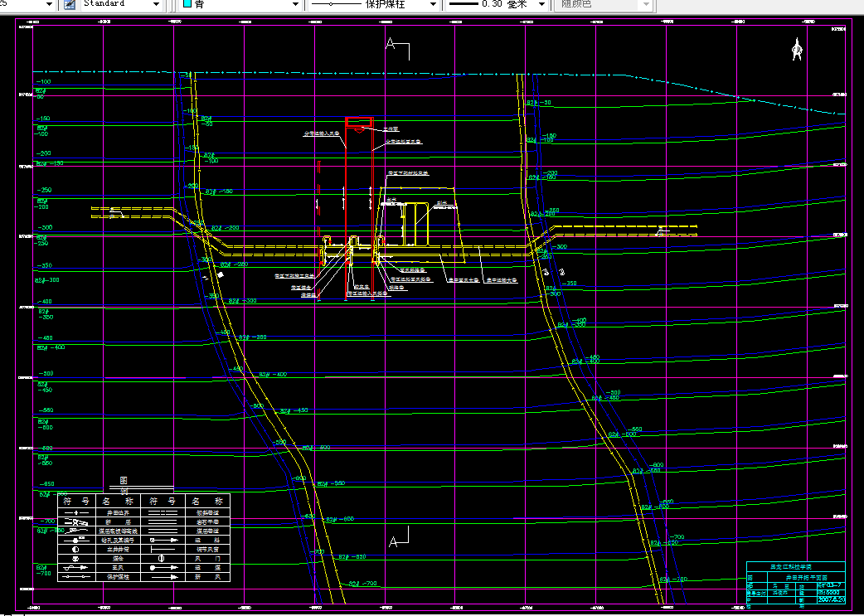The height and width of the screenshot is (616, 864).
Task: Open the 随颜色 plot style dropdown
Action: 647,4
